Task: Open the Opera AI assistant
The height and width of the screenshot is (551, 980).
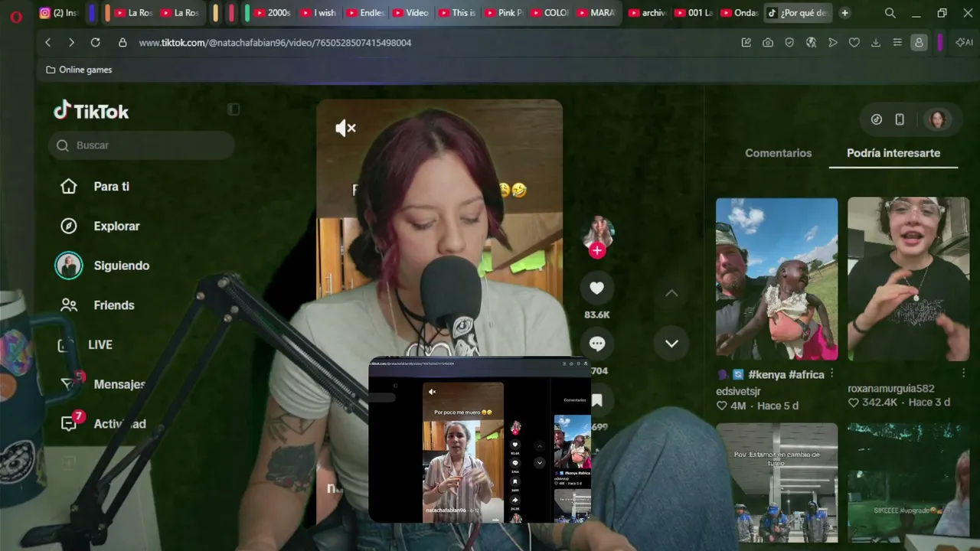Action: pos(965,43)
